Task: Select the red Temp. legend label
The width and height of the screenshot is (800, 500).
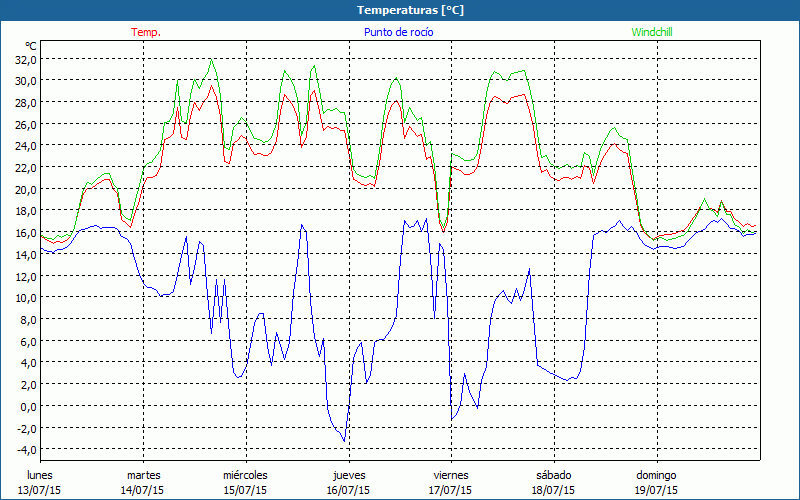Action: (x=145, y=32)
